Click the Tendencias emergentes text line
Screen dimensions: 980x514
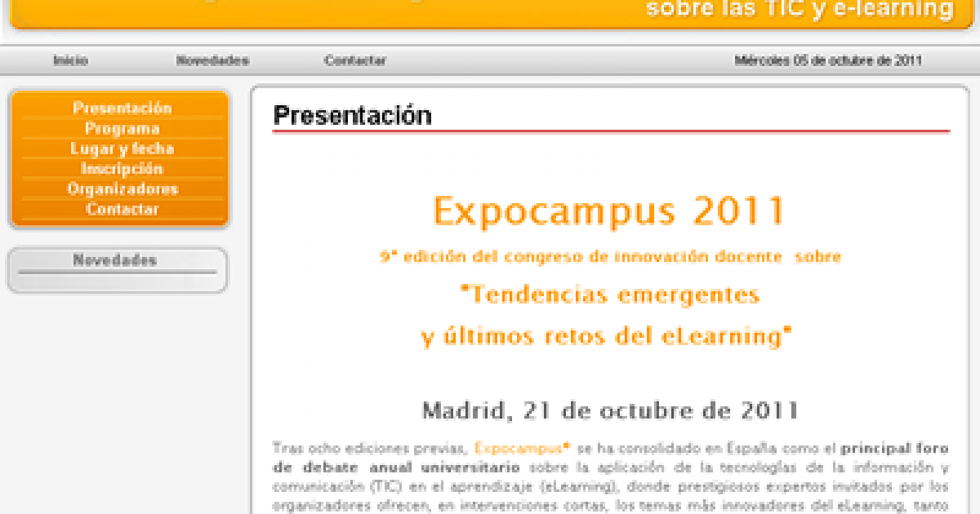tap(609, 294)
